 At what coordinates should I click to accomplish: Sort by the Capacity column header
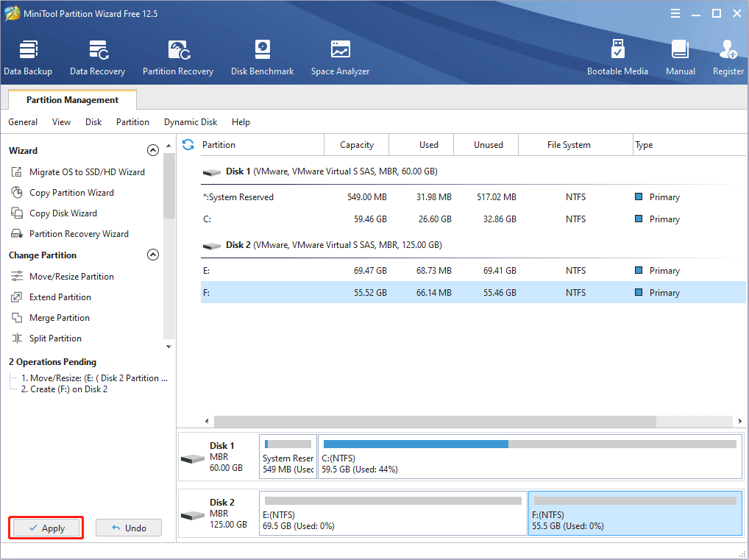tap(357, 145)
